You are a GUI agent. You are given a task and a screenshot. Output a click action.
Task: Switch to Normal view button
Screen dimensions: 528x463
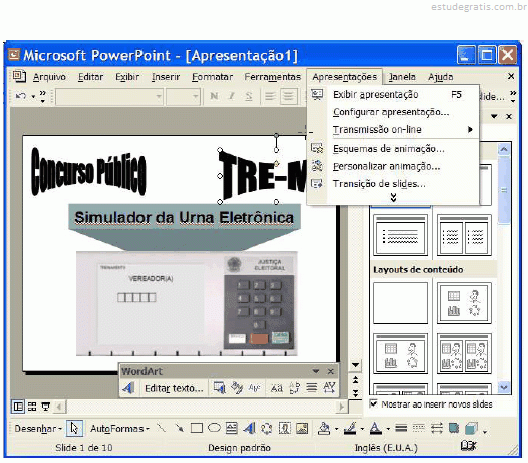(x=18, y=407)
